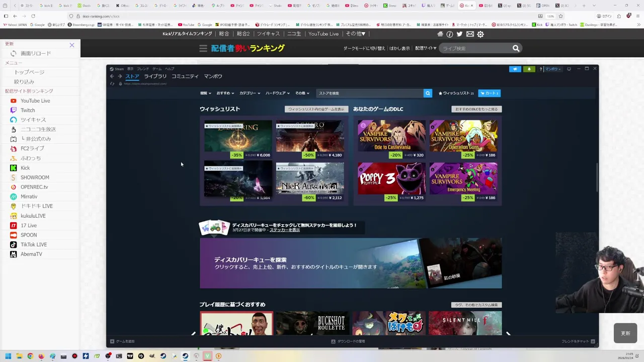The image size is (644, 362).
Task: Open the Steam announcements megaphone icon
Action: pos(515,69)
